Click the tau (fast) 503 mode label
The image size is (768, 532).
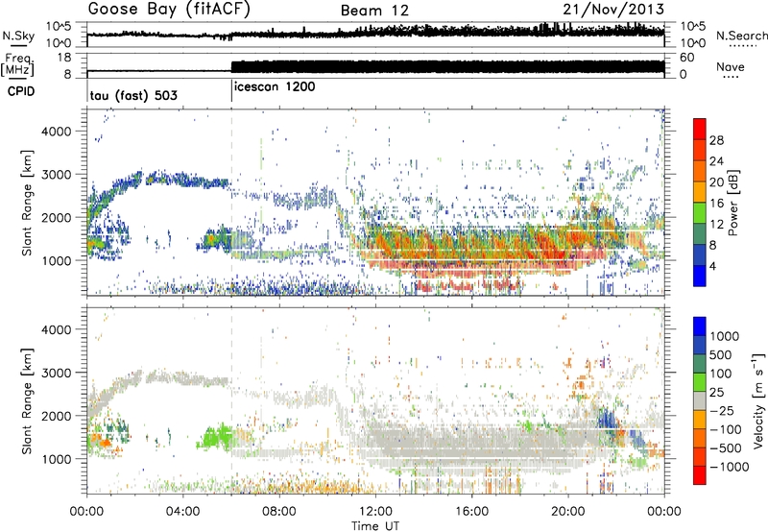pyautogui.click(x=133, y=95)
